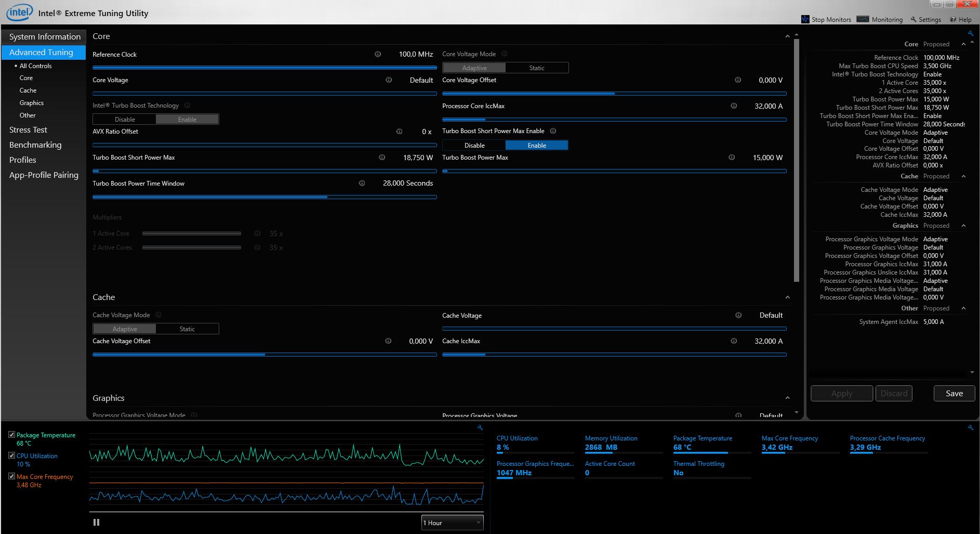Screen dimensions: 980x534
Task: Click the Help question mark icon
Action: 953,19
